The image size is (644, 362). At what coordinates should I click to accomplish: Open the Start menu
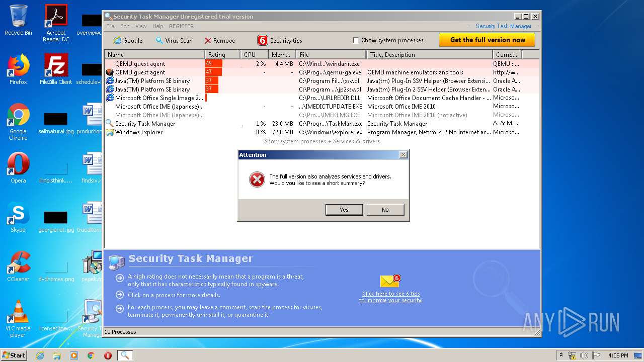pos(14,355)
